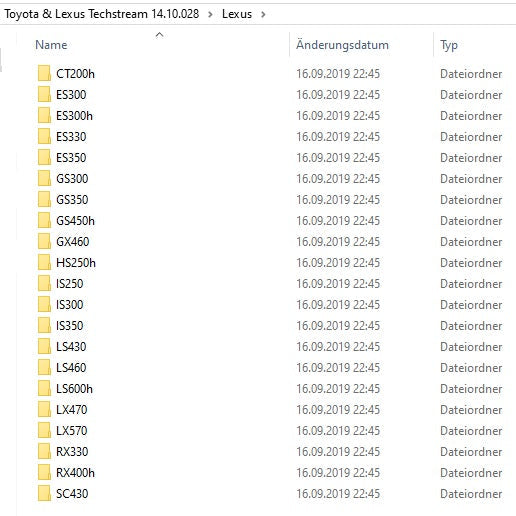
Task: Click the ES300h folder icon
Action: click(x=44, y=115)
